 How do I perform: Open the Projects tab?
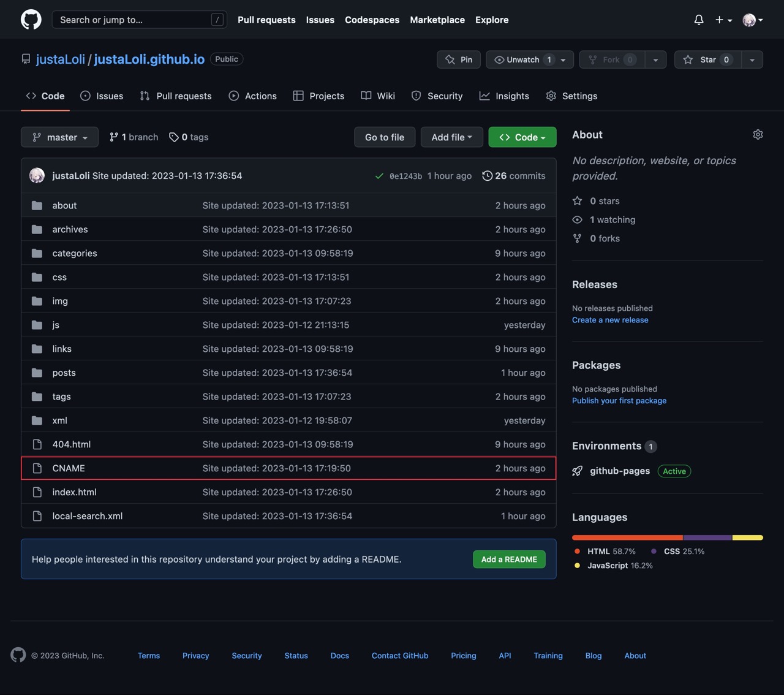coord(318,96)
